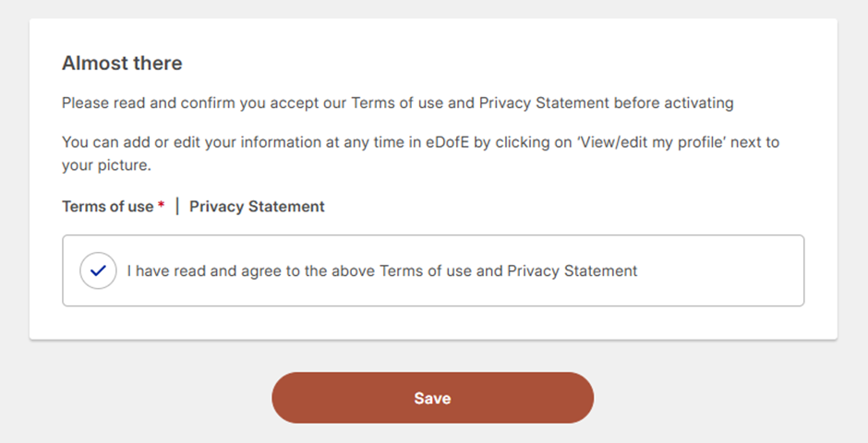Click the 'Almost there' heading
Image resolution: width=868 pixels, height=443 pixels.
click(x=122, y=64)
